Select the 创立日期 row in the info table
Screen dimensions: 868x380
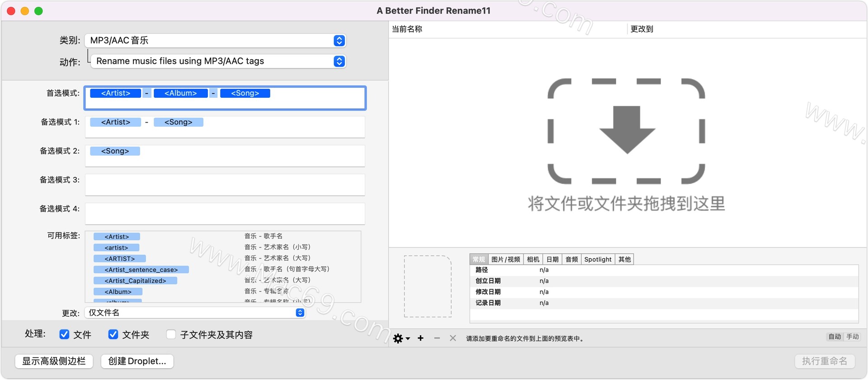(664, 281)
